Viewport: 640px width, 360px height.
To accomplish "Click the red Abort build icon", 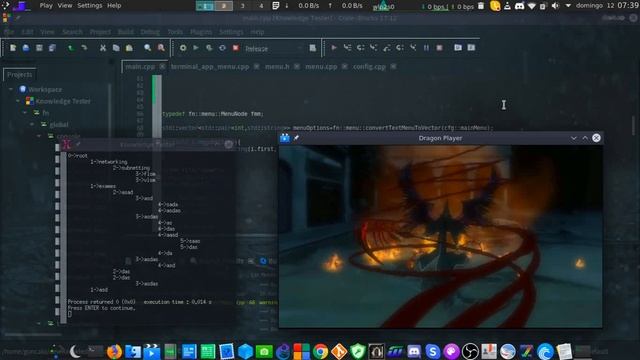I will tap(236, 48).
